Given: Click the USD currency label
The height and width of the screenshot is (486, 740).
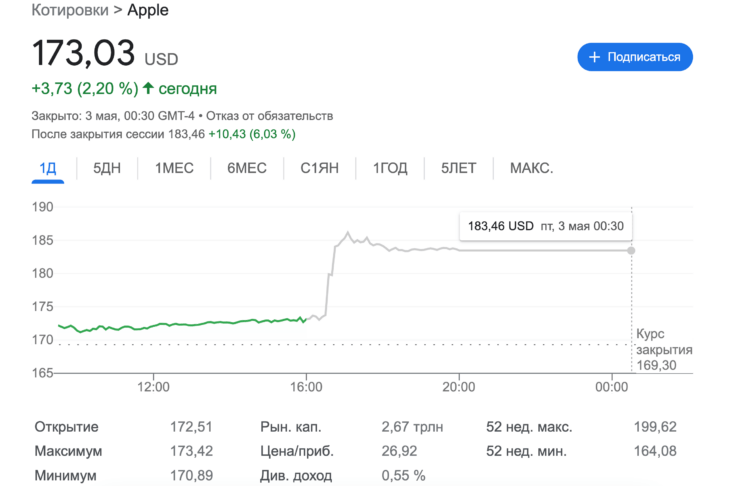Looking at the screenshot, I should (161, 59).
